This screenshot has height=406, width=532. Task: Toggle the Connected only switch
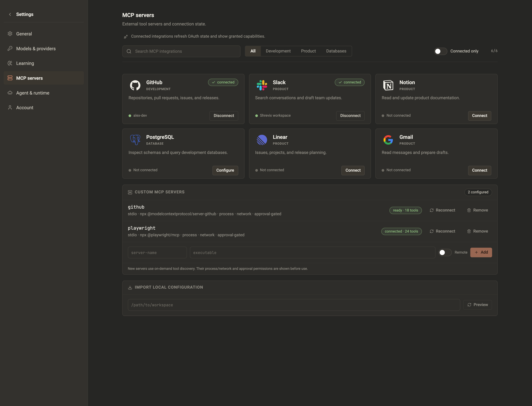[x=441, y=51]
